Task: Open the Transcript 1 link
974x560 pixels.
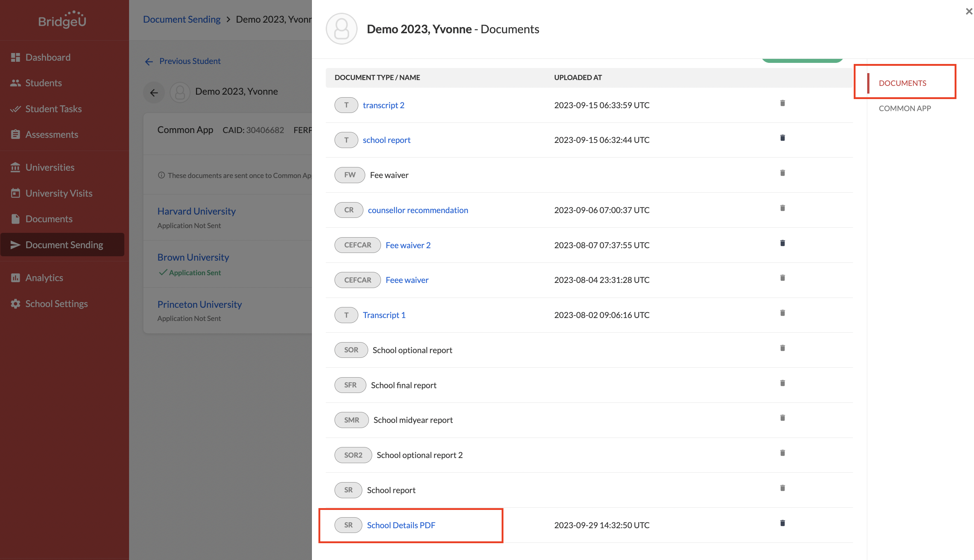Action: tap(384, 315)
